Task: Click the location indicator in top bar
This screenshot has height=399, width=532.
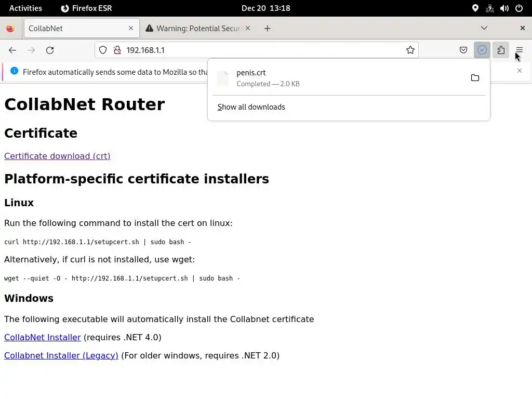Action: (475, 8)
